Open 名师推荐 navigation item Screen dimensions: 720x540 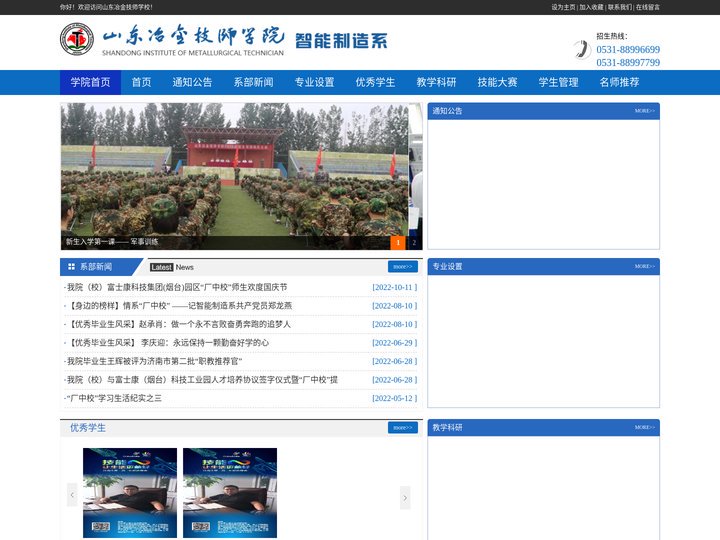(x=619, y=82)
